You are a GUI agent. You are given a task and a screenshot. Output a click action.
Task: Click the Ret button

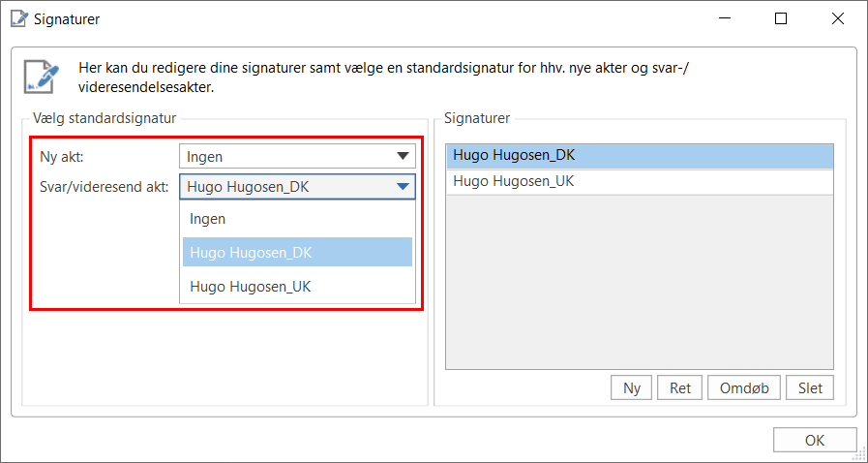pyautogui.click(x=680, y=387)
